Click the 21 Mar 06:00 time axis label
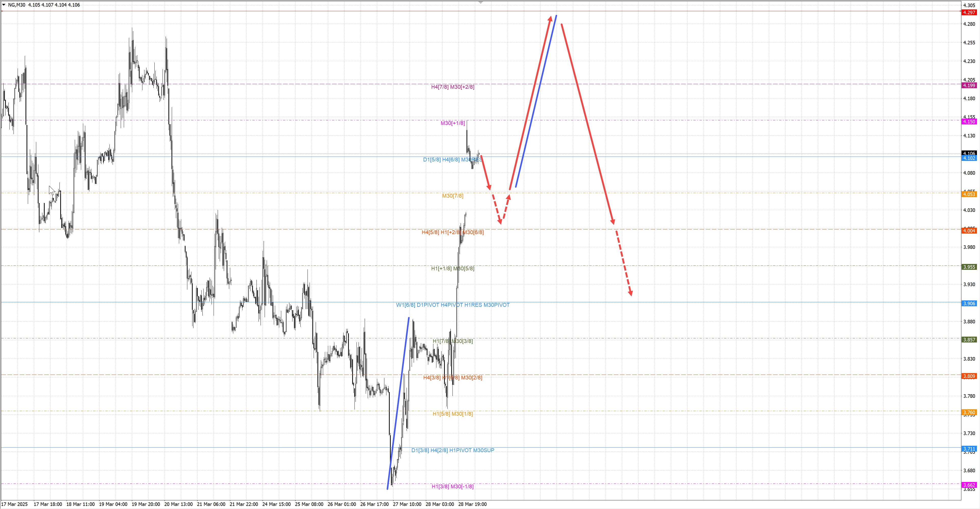The image size is (980, 509). [211, 504]
